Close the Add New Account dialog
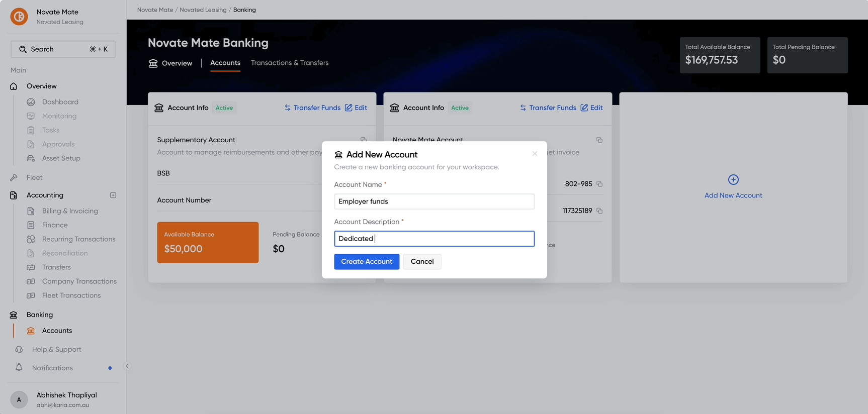868x414 pixels. [x=535, y=154]
